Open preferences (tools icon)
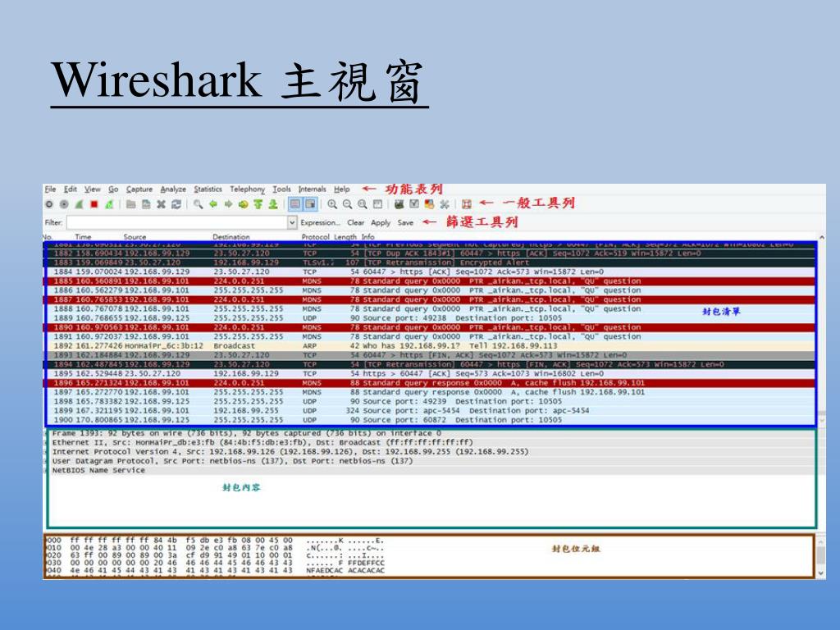 tap(444, 204)
